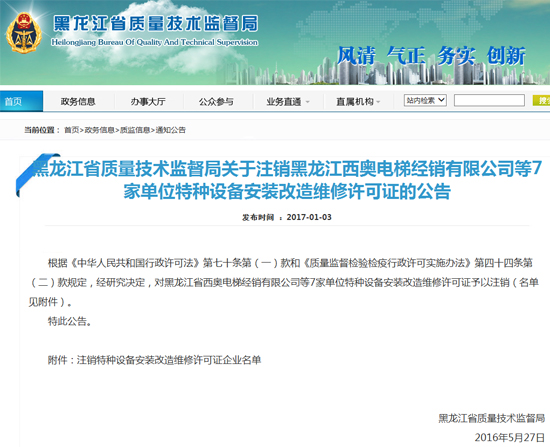Click the 风清 气正 务实 创新 slogan

click(x=431, y=56)
